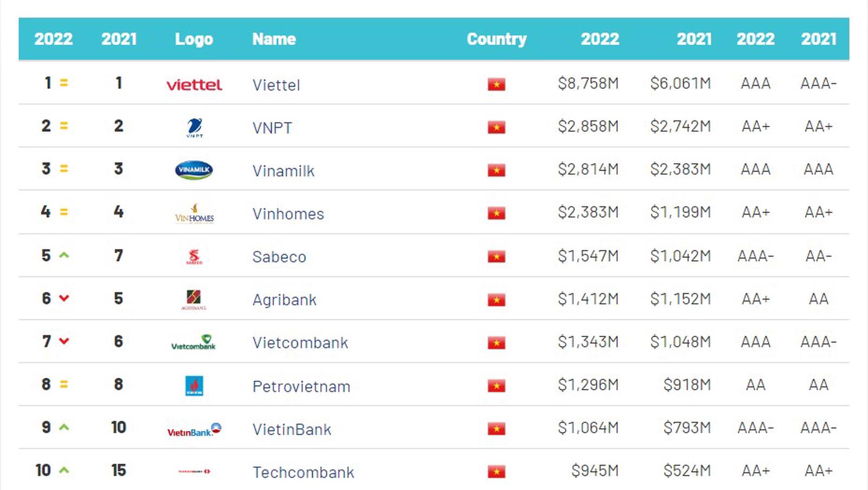Click the Viettel logo

tap(194, 85)
